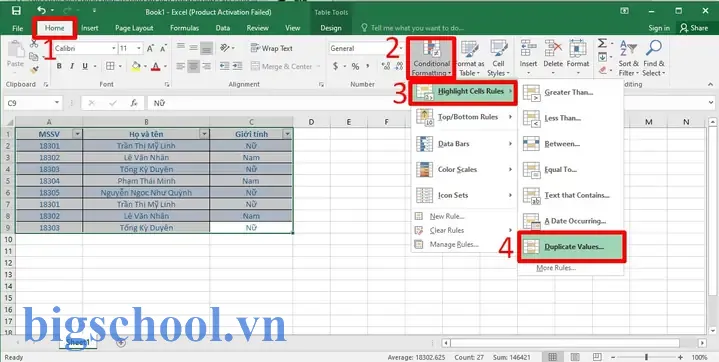
Task: Open Color Scales submenu
Action: coord(464,169)
